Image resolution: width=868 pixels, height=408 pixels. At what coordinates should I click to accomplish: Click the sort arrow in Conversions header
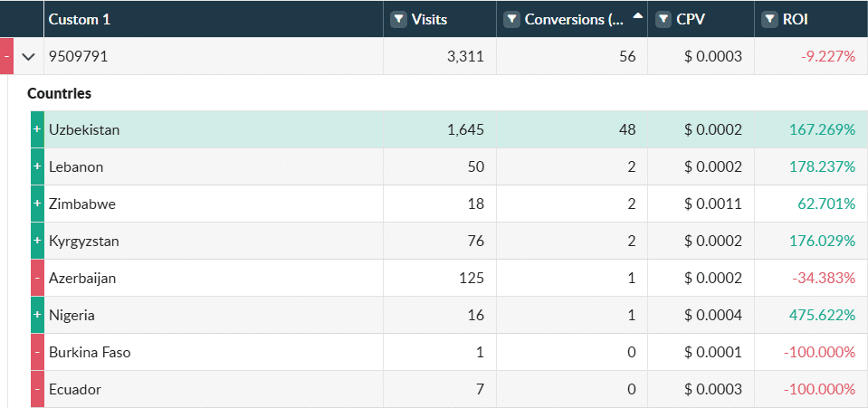tap(637, 16)
